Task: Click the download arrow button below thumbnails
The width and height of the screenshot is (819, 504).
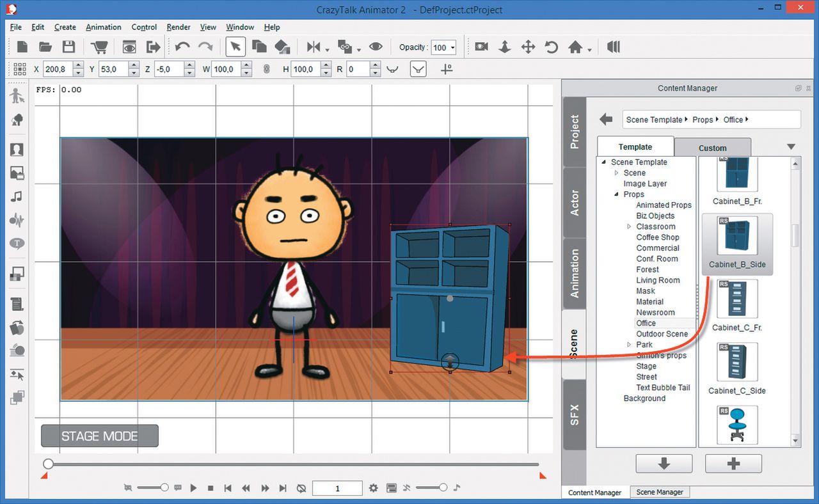Action: coord(664,464)
